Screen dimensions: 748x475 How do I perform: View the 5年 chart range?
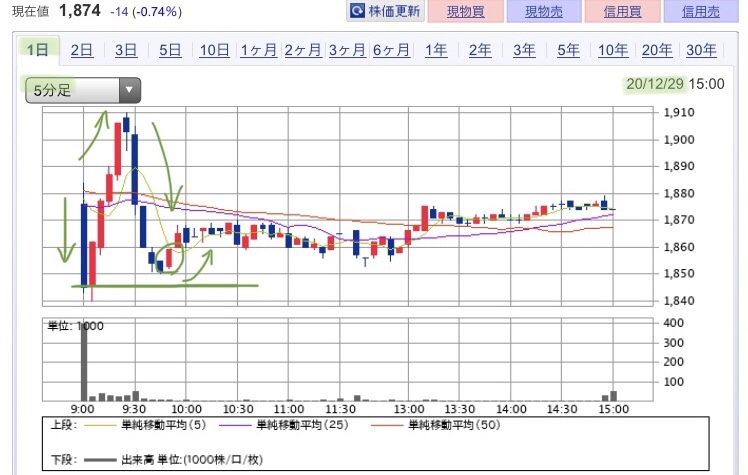point(568,50)
